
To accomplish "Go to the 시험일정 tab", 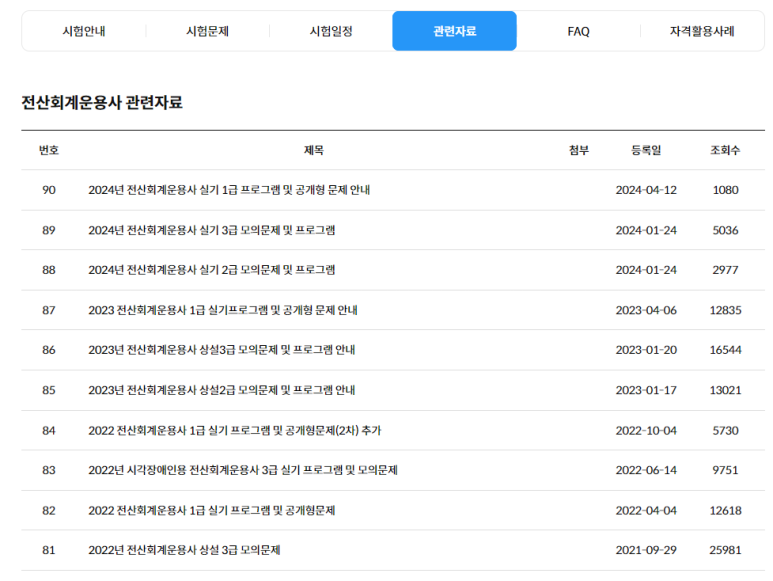I will [x=331, y=31].
